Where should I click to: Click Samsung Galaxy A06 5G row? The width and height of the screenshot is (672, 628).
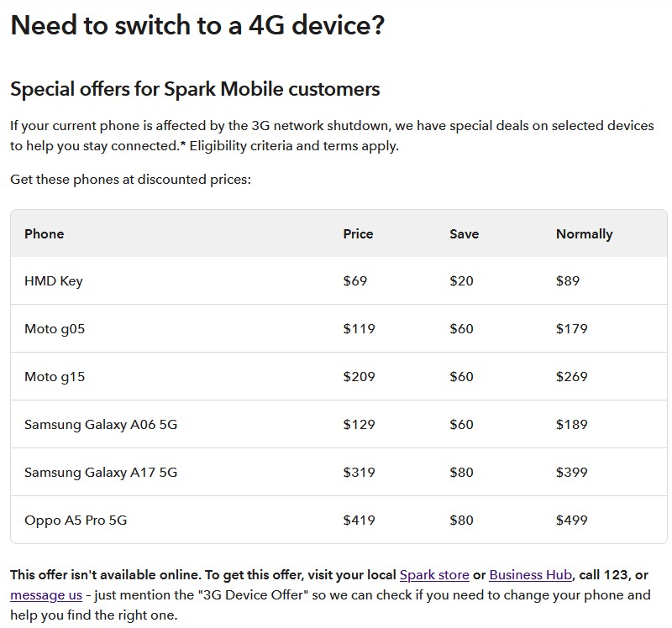coord(101,425)
